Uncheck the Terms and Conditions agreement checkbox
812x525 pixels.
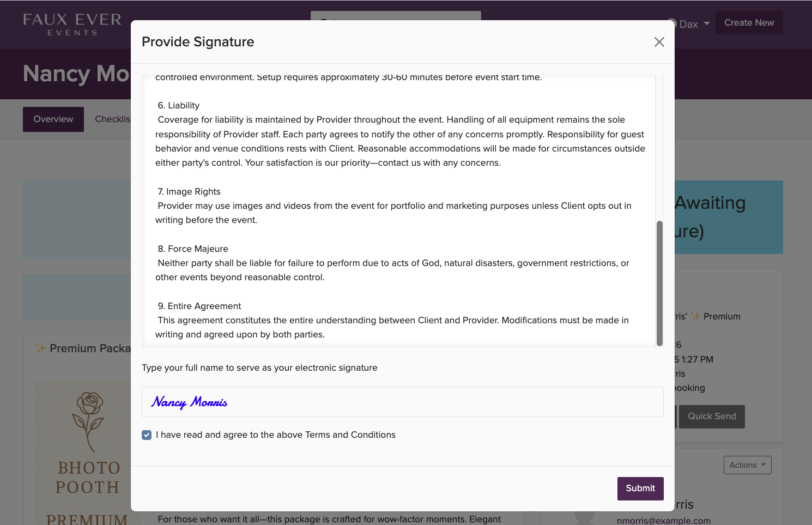coord(146,435)
